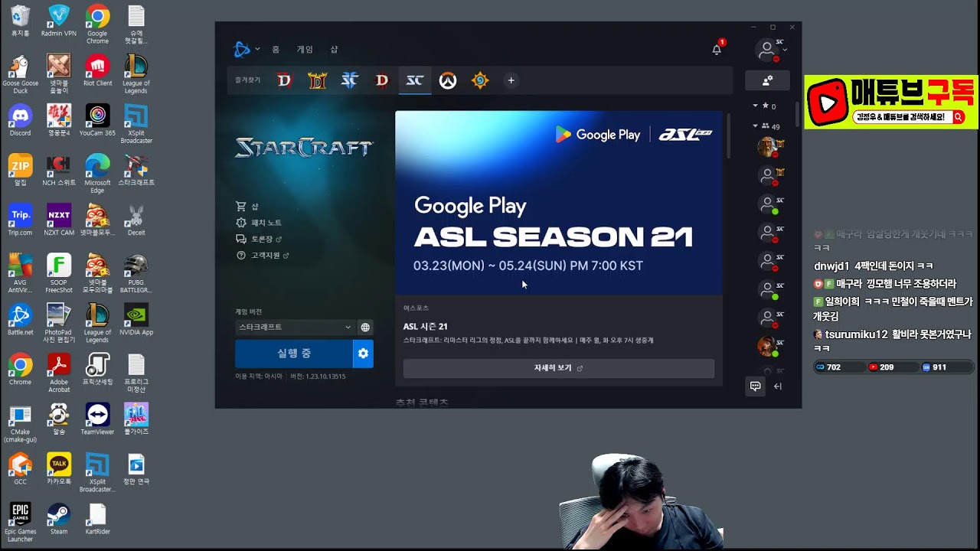Go to the 홈 tab
This screenshot has height=551, width=980.
click(276, 50)
